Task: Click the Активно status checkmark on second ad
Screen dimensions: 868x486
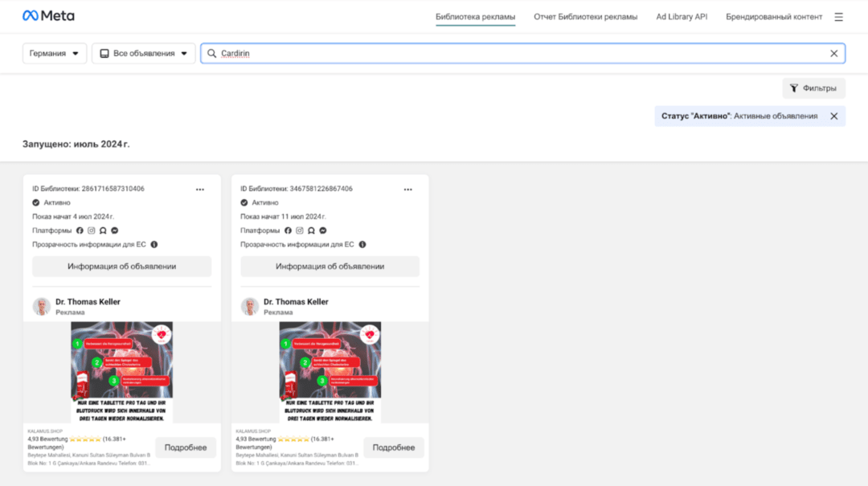Action: pyautogui.click(x=244, y=202)
